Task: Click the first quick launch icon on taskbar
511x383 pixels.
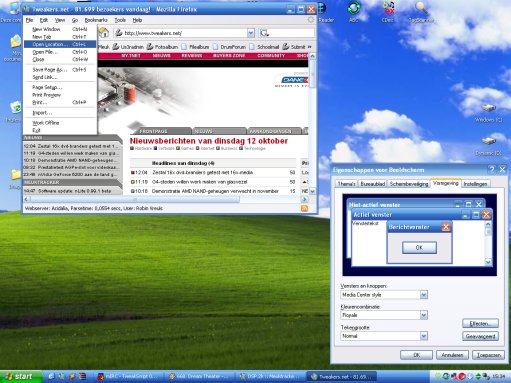Action: [51, 376]
